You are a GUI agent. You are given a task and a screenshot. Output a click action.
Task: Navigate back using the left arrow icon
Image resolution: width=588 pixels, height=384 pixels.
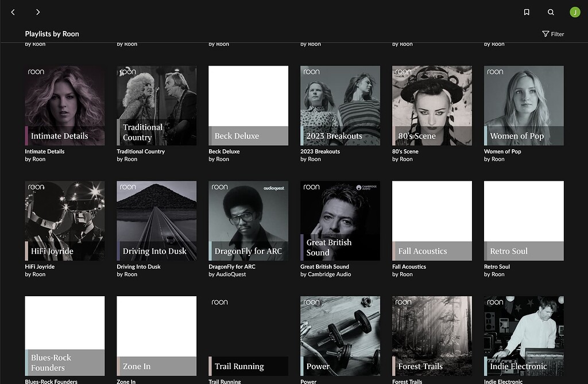tap(13, 11)
